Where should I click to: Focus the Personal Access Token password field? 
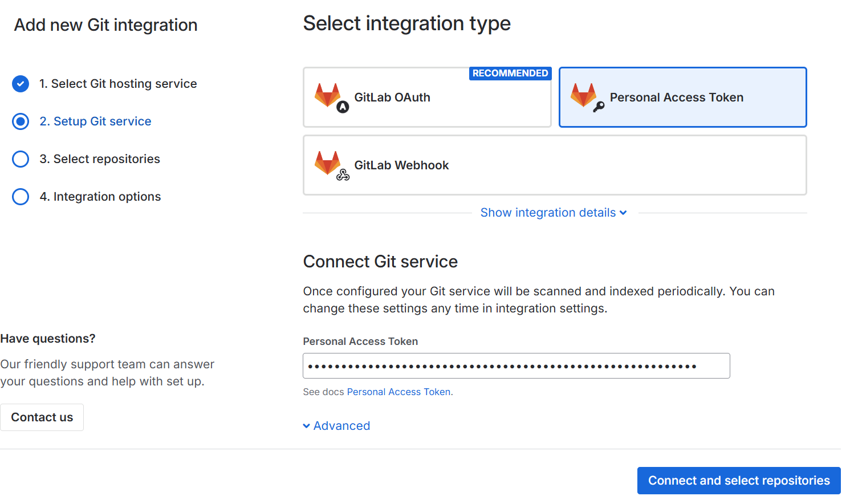pyautogui.click(x=516, y=366)
